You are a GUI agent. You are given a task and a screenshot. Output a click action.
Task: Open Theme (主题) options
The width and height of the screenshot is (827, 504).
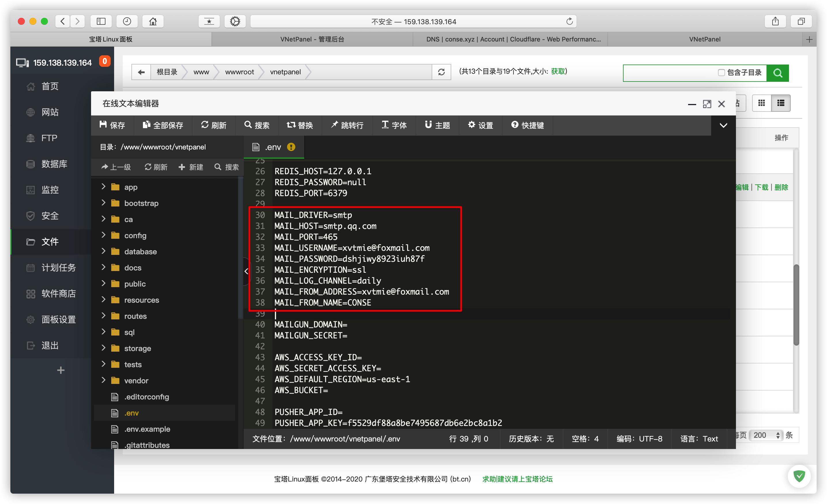click(437, 125)
